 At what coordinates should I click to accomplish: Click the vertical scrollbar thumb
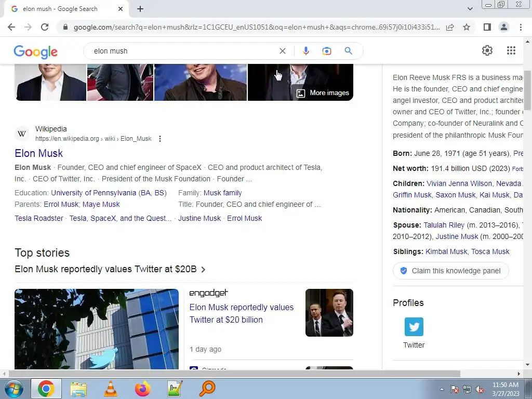[x=527, y=90]
